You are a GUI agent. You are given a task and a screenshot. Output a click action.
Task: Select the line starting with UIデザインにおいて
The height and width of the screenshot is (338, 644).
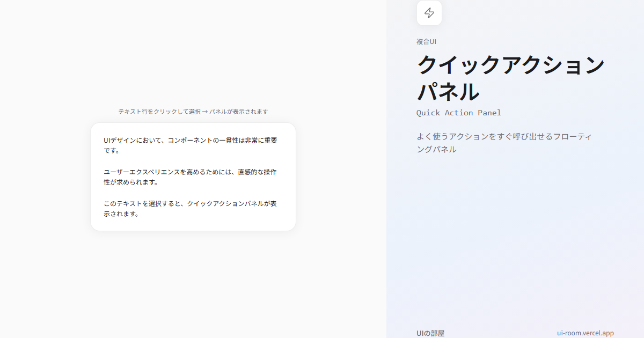pyautogui.click(x=193, y=145)
